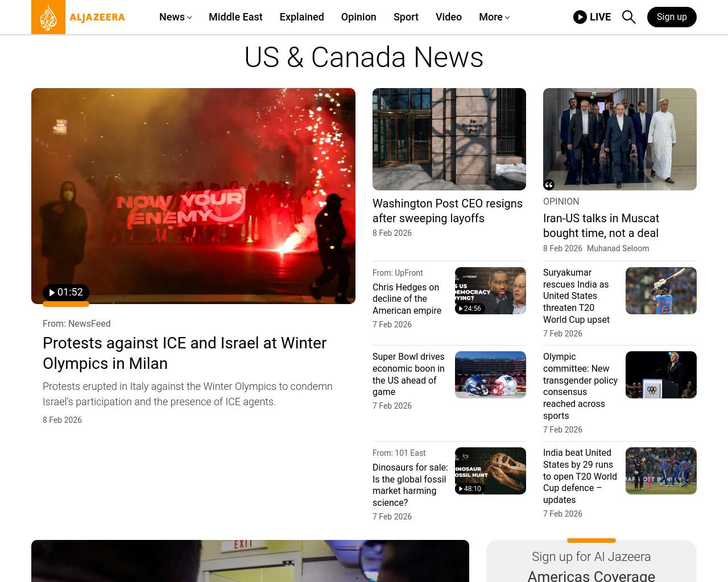This screenshot has width=728, height=582.
Task: Open 'India beat United States by 29 runs' article
Action: click(x=580, y=476)
